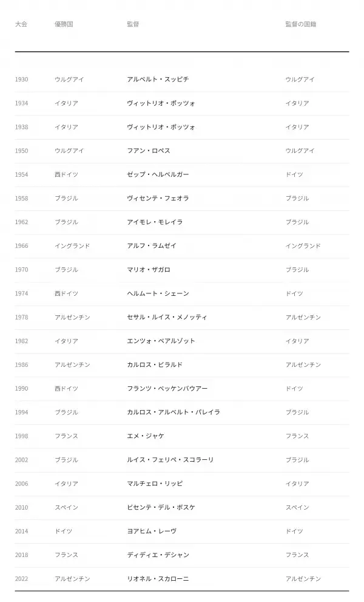This screenshot has width=364, height=602.
Task: Click リオネル・スカローニ in the 2022 row
Action: (158, 580)
